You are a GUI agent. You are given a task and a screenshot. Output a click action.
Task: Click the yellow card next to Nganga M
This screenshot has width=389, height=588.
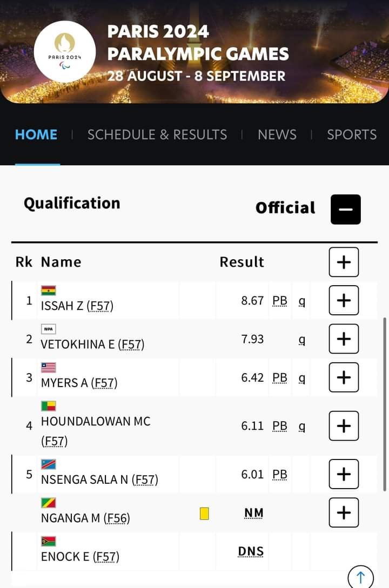204,513
